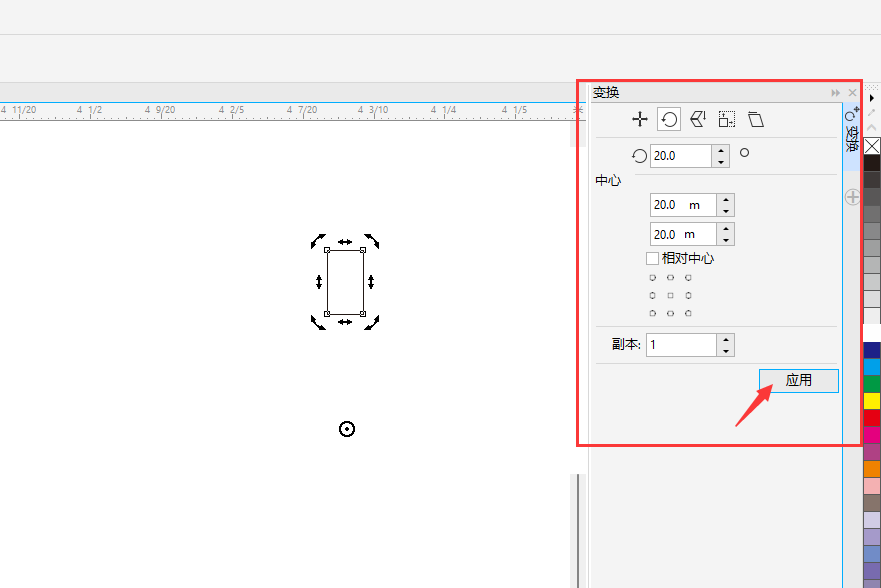Decrease the first 中心 value with down arrow
881x588 pixels.
tap(726, 211)
